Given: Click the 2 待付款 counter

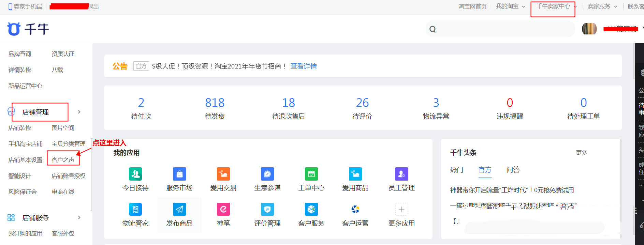Looking at the screenshot, I should (141, 108).
